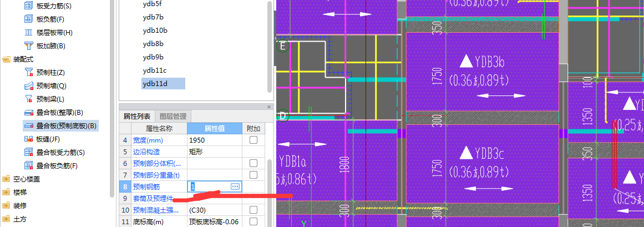This screenshot has height=227, width=644.
Task: Close the properties panel with the X icon
Action: click(x=269, y=107)
